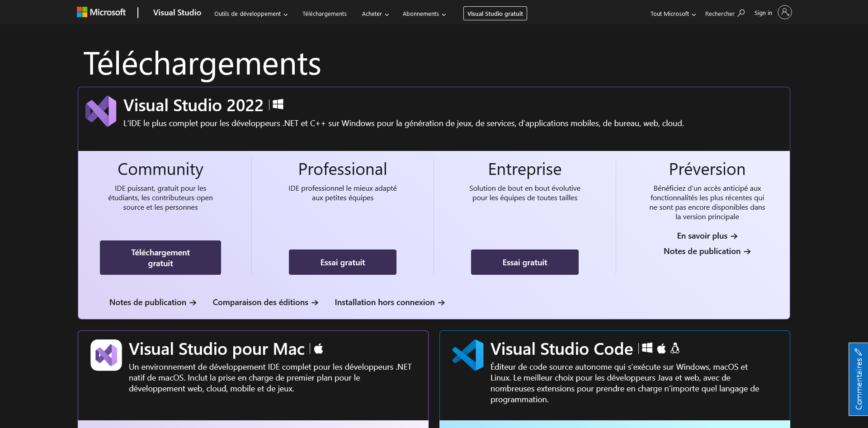The width and height of the screenshot is (868, 428).
Task: Click Téléchargement gratuit for Community
Action: coord(160,258)
